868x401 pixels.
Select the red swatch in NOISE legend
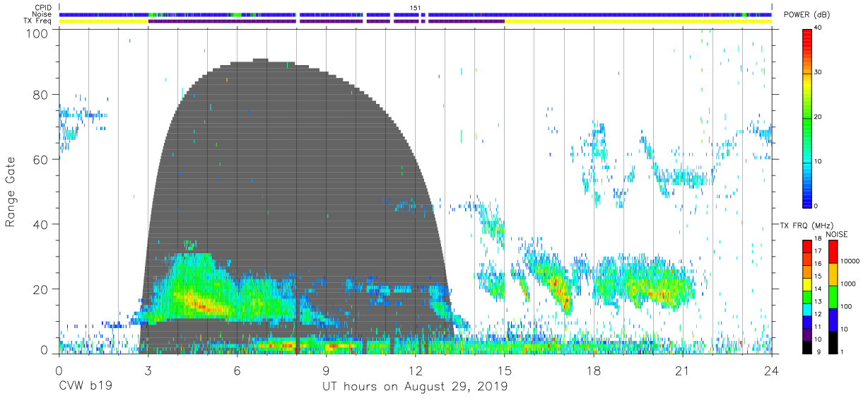[832, 252]
